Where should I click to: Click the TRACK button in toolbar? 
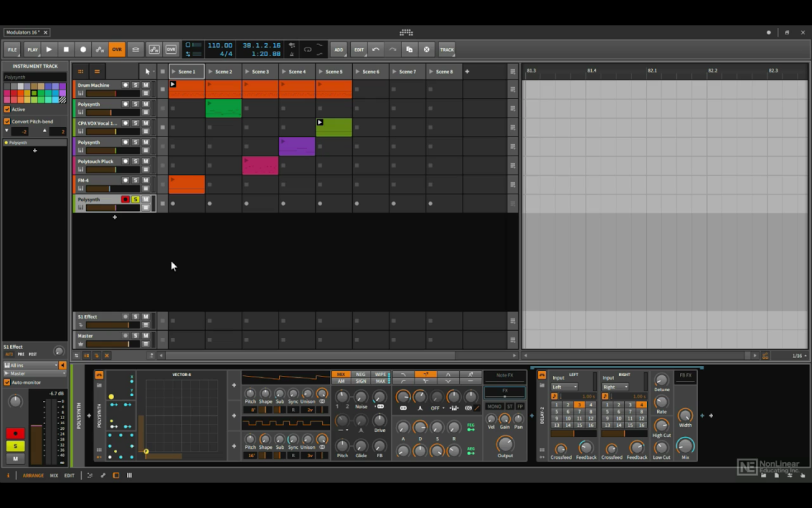pyautogui.click(x=447, y=50)
